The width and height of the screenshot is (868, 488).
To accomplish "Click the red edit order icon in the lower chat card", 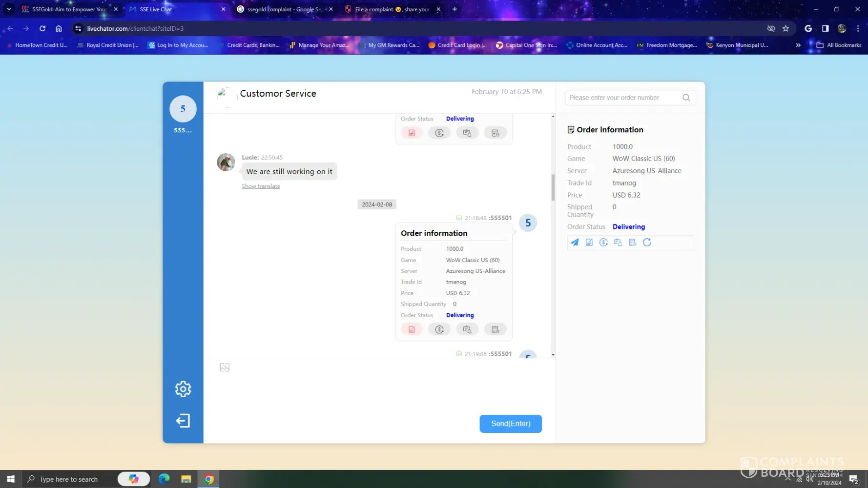I will point(412,329).
